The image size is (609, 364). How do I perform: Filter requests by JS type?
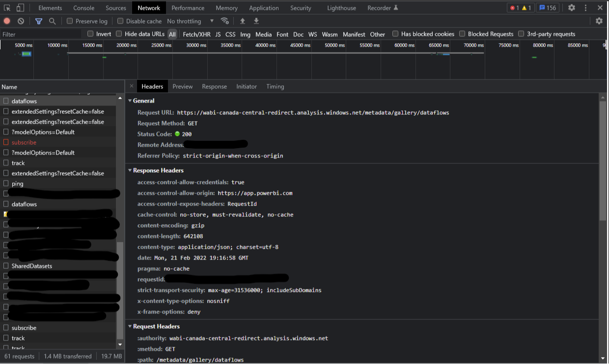click(218, 34)
